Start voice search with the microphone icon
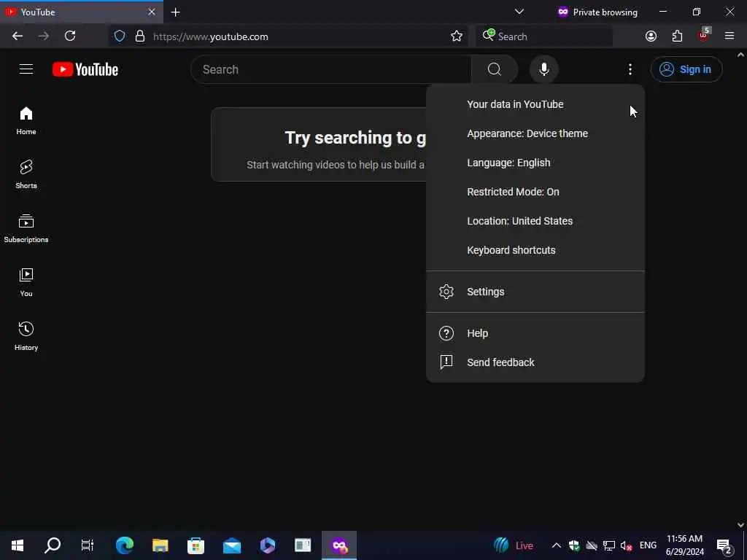The height and width of the screenshot is (560, 747). pyautogui.click(x=543, y=69)
